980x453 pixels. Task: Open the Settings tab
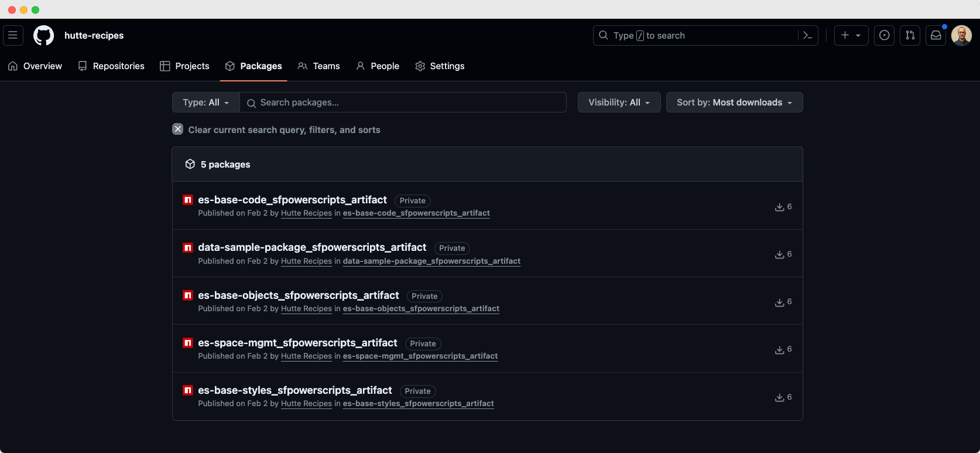pyautogui.click(x=440, y=66)
